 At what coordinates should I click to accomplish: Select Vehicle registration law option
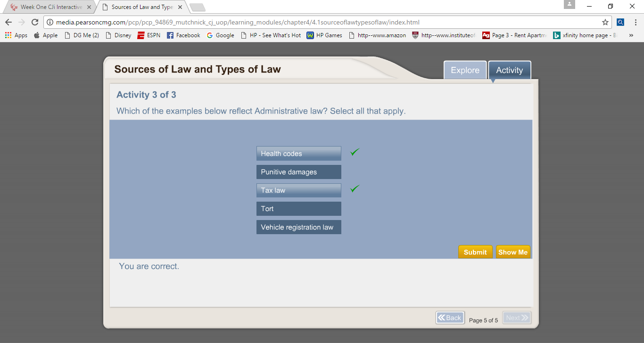[298, 227]
